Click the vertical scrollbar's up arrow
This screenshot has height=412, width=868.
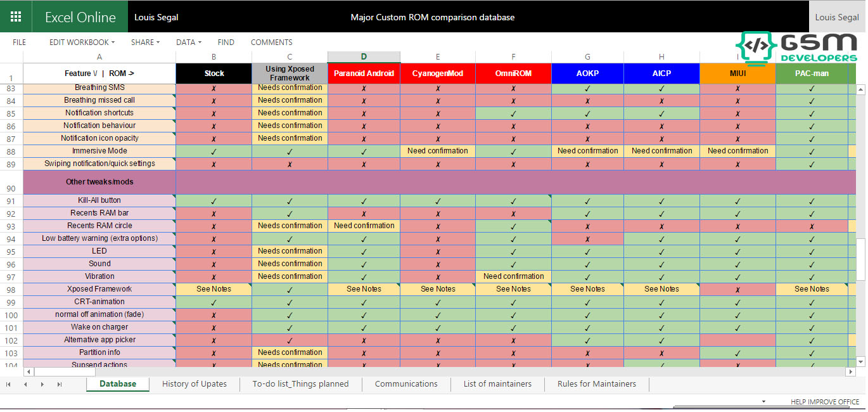tap(860, 90)
